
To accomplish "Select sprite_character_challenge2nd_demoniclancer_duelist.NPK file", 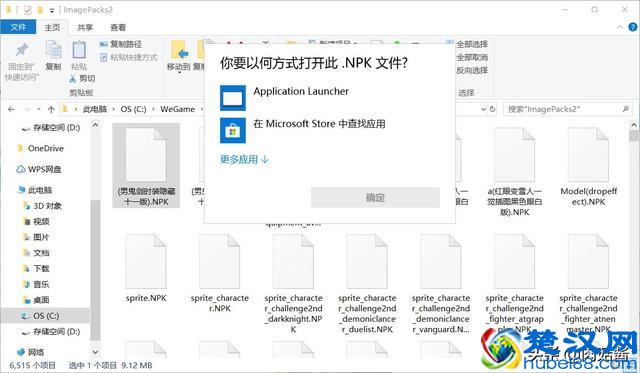I will point(367,284).
